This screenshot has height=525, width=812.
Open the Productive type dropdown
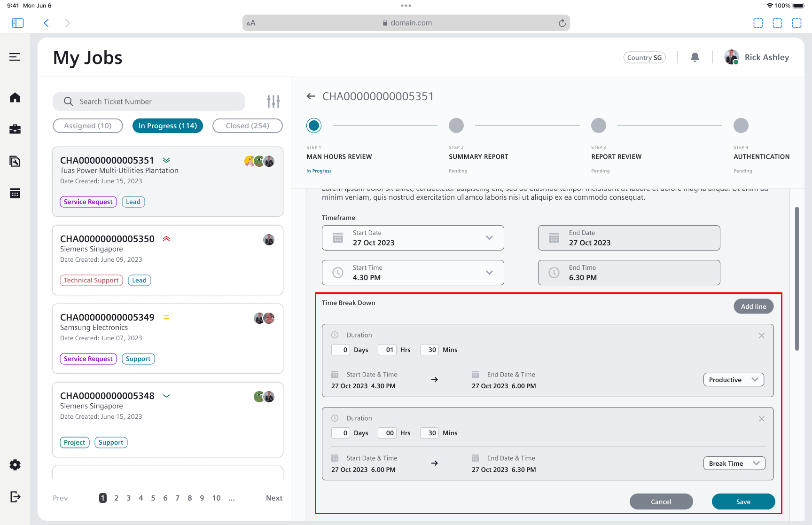[734, 380]
